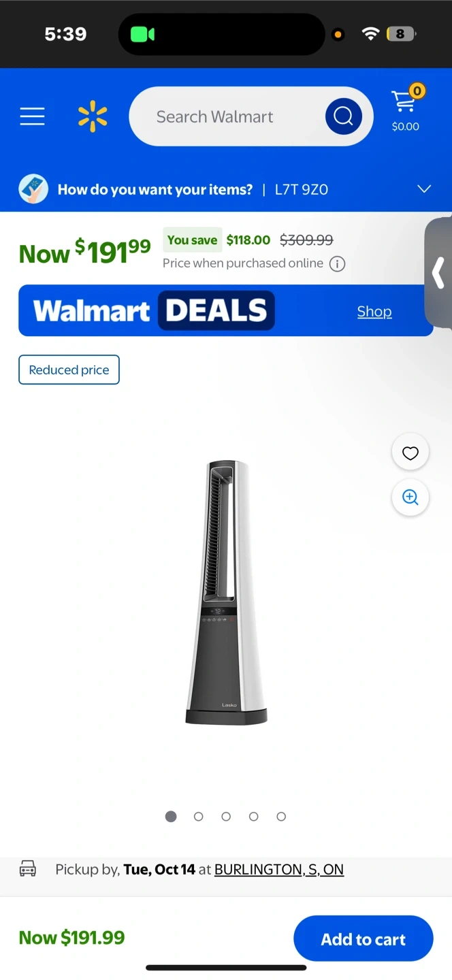Select the fifth image carousel dot
Screen dimensions: 452x980
[x=281, y=817]
